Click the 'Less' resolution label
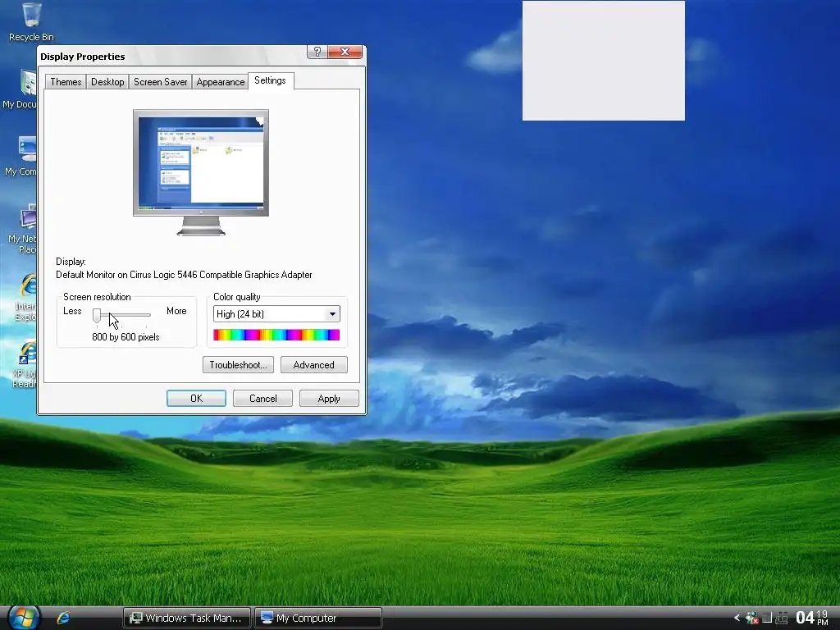 [x=72, y=311]
